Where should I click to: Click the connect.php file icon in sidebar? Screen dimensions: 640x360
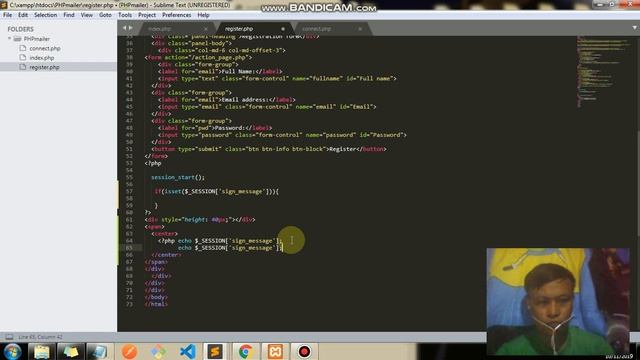(23, 48)
